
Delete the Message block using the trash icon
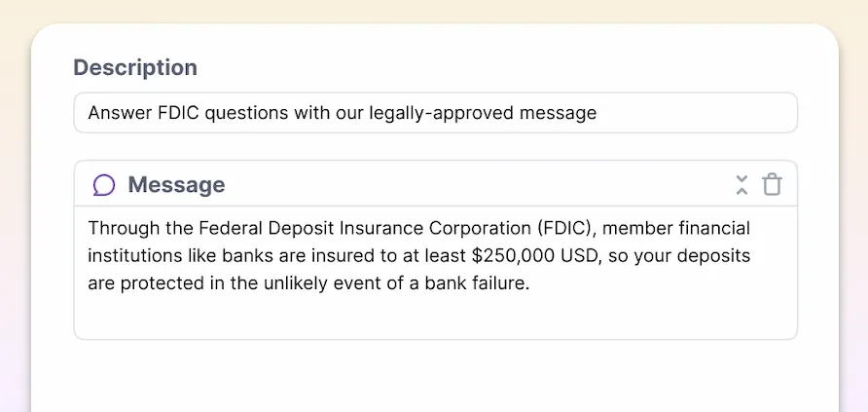click(772, 185)
